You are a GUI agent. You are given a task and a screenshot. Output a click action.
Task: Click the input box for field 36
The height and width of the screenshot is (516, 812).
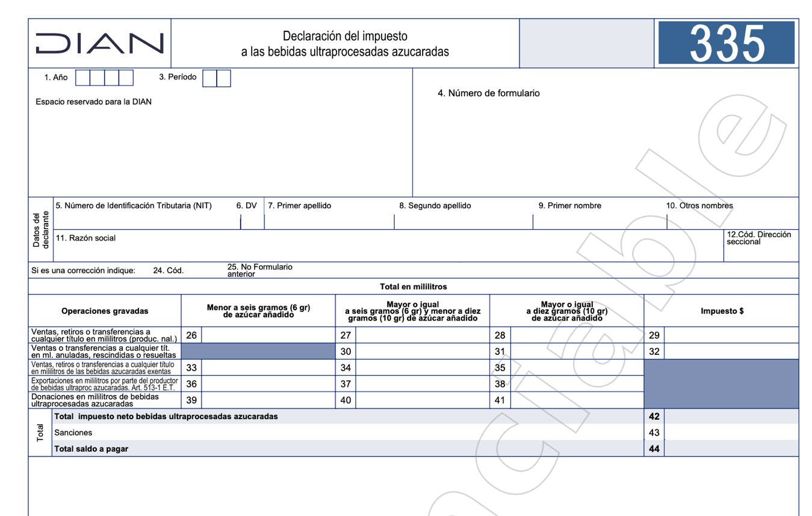[x=268, y=384]
